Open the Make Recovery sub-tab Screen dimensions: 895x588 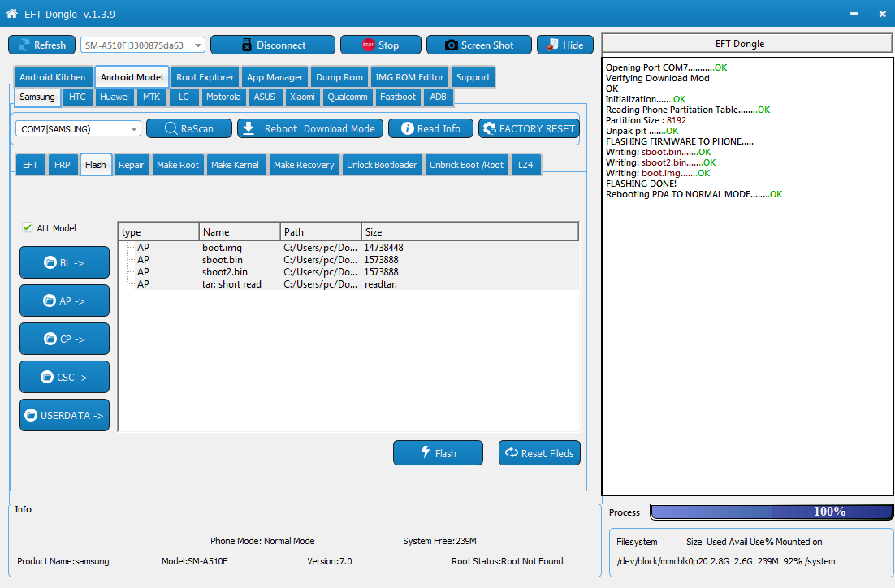tap(304, 164)
